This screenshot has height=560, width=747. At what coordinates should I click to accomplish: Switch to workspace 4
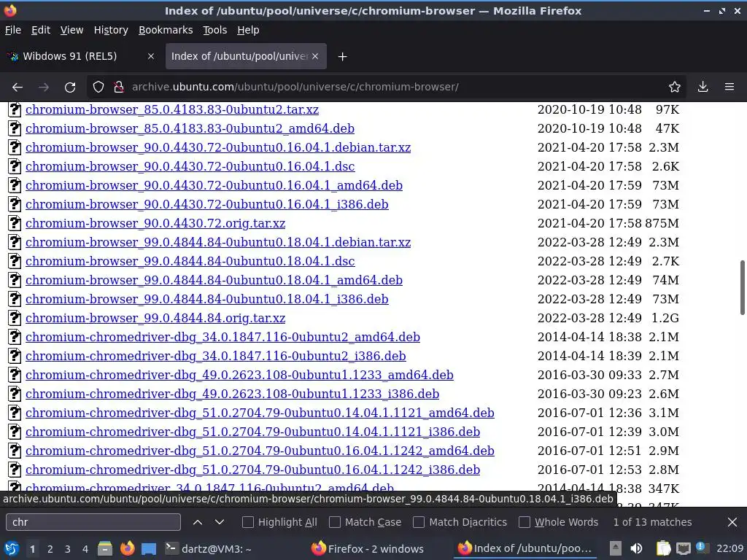pyautogui.click(x=85, y=549)
